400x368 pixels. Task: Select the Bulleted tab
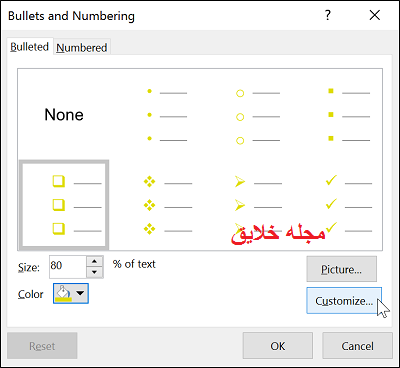pos(30,47)
